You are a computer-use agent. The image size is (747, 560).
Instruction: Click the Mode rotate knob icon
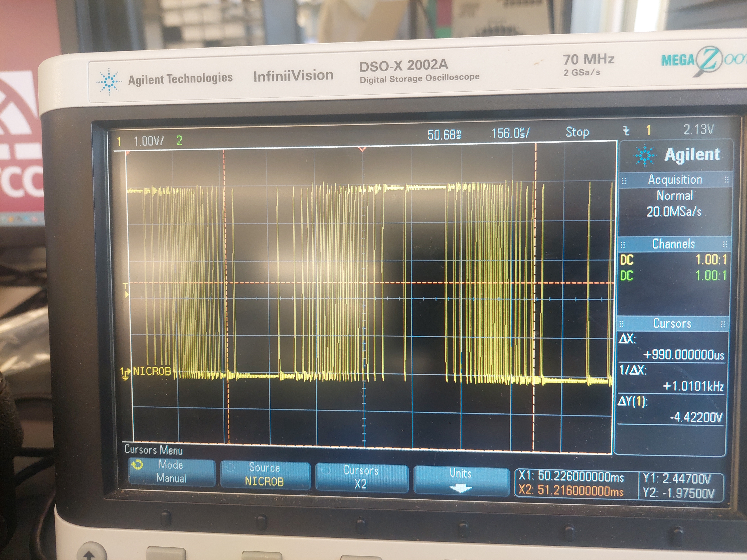[x=137, y=465]
